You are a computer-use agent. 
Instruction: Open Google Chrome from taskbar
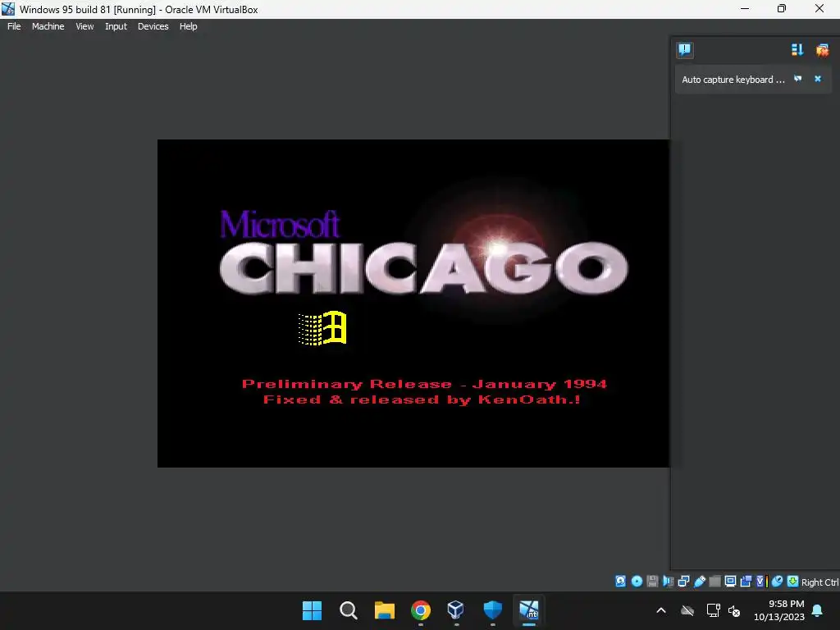421,610
